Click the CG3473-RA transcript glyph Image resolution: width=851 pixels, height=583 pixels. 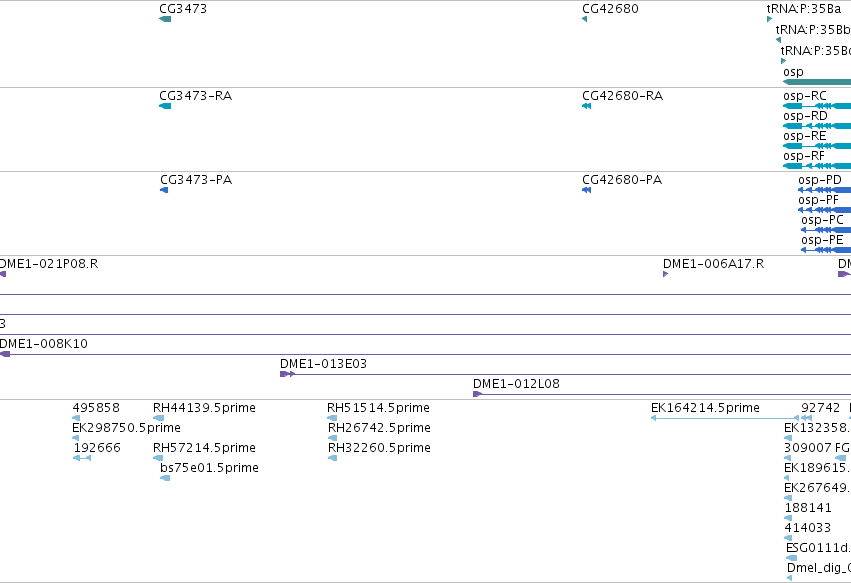(x=165, y=106)
